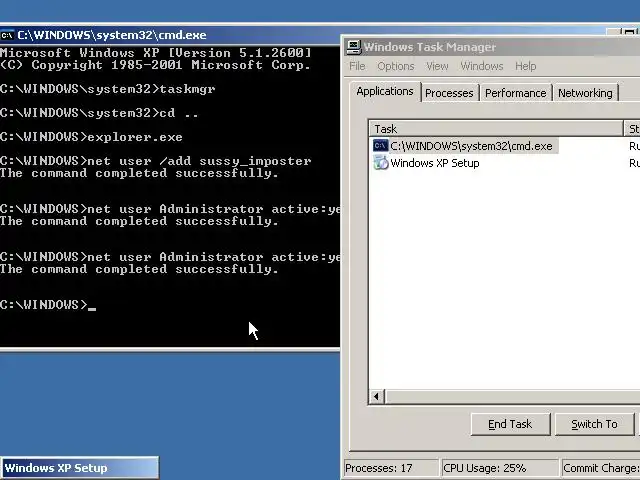The image size is (640, 480).
Task: Click the task list's left scroll arrow
Action: (x=377, y=396)
